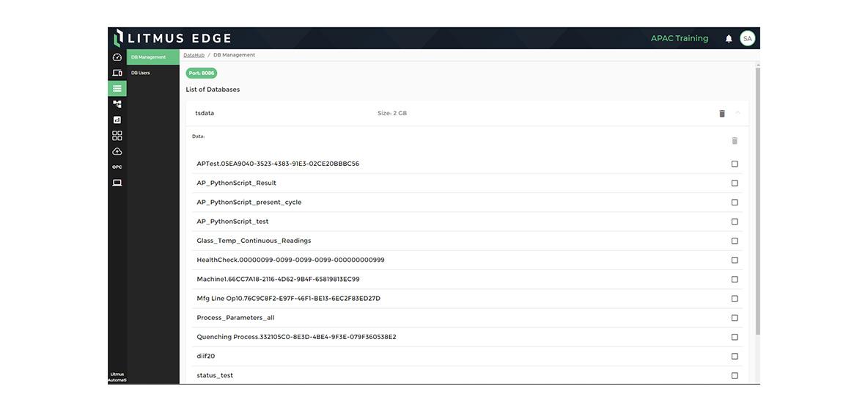This screenshot has height=411, width=868.
Task: Click the Port: 8086 badge
Action: tap(202, 73)
